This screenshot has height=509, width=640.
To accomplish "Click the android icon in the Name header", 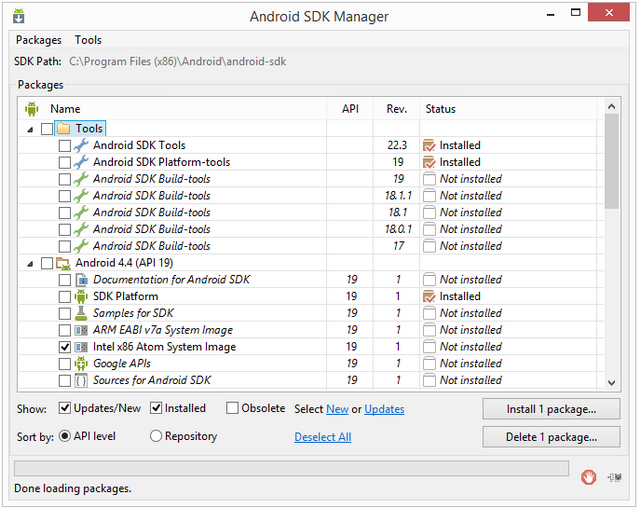I will 31,109.
